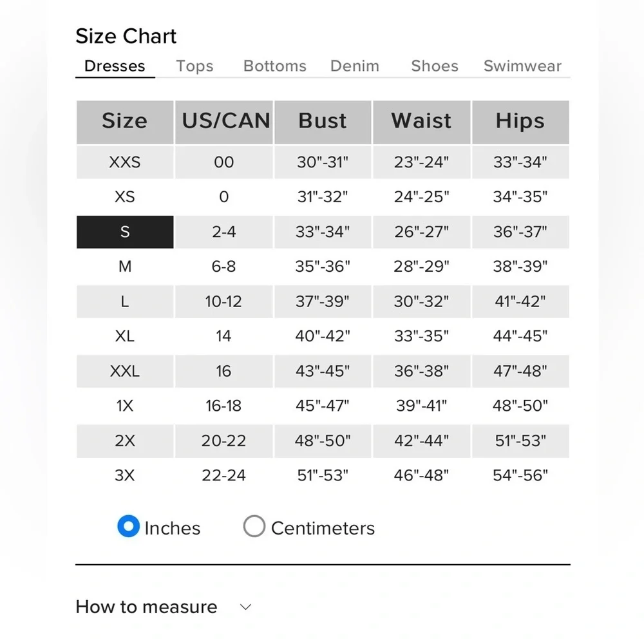Switch to the Swimwear tab
Viewport: 644px width, 644px height.
(x=522, y=66)
